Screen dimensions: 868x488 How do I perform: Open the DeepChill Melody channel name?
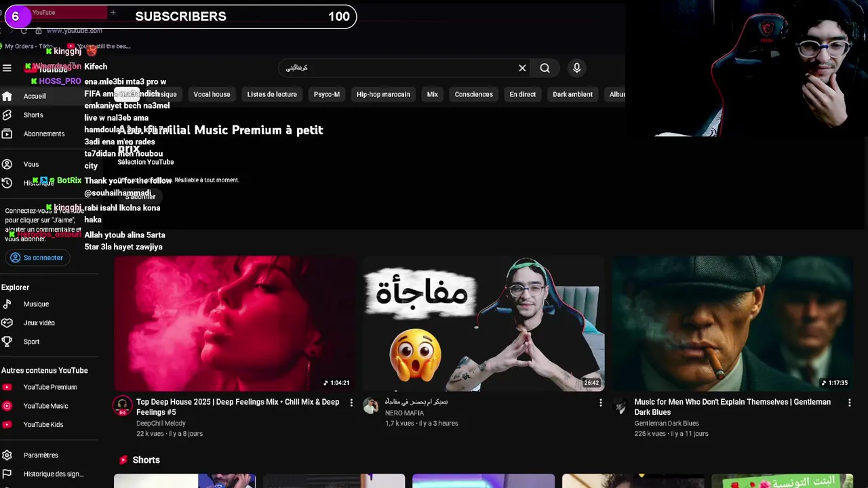tap(161, 424)
